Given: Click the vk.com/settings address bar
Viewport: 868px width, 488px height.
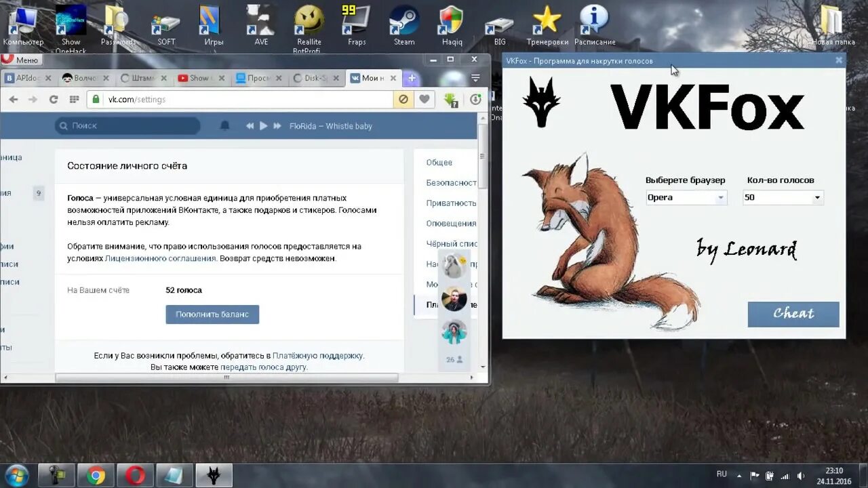Looking at the screenshot, I should (x=240, y=99).
